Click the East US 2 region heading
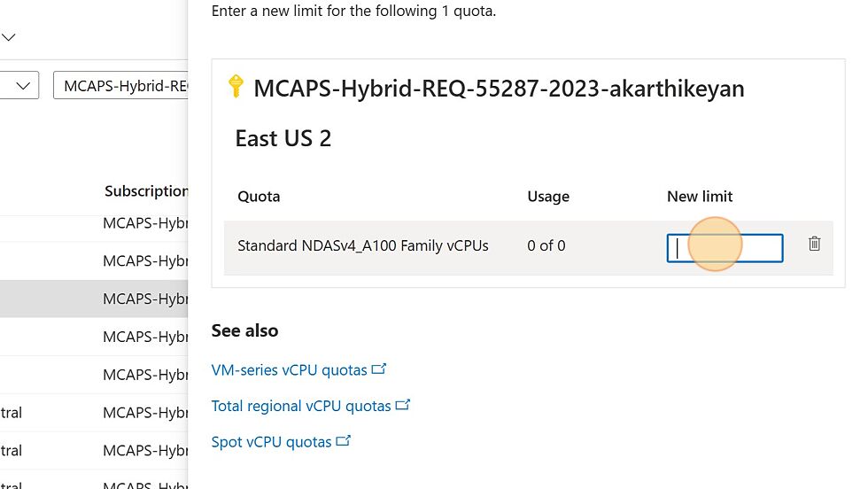Screen dimensions: 868x489 pyautogui.click(x=283, y=138)
